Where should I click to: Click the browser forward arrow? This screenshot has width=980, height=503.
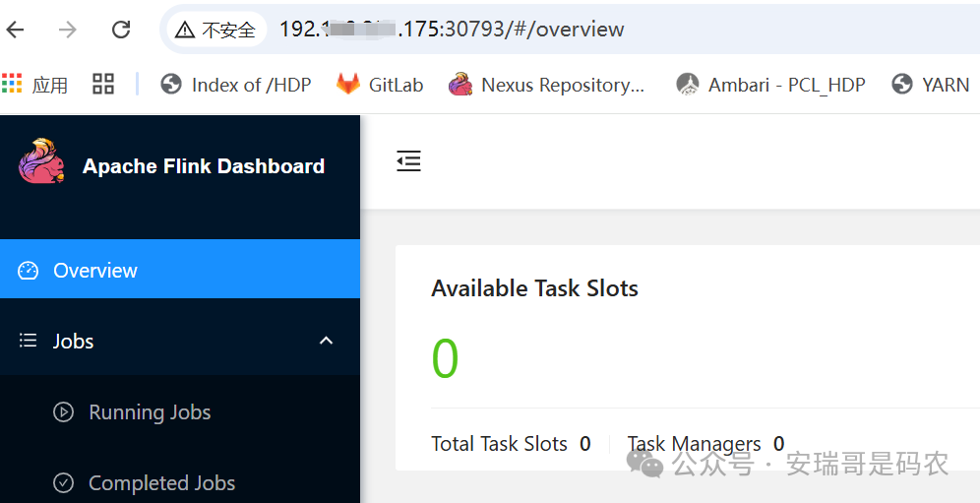pyautogui.click(x=68, y=30)
